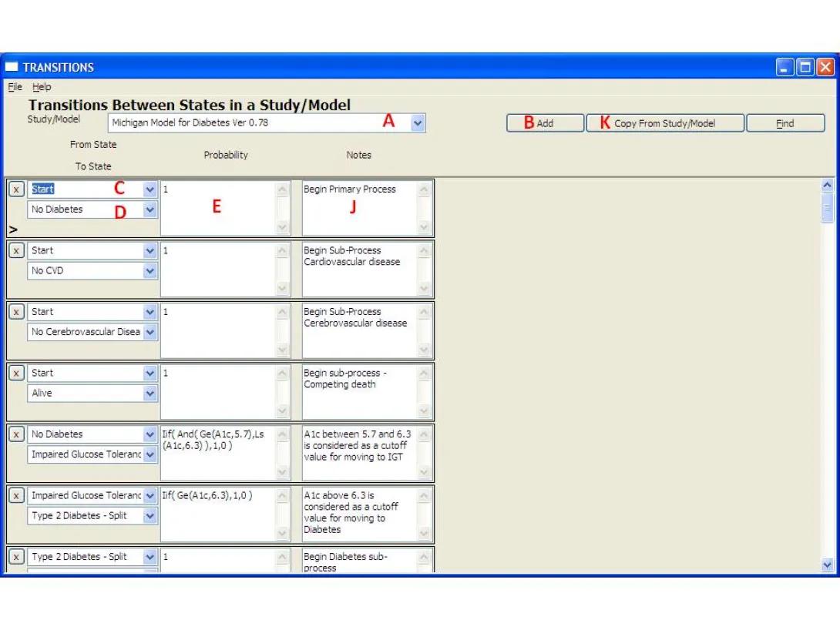Remove the Start to Alive transition row

[16, 373]
